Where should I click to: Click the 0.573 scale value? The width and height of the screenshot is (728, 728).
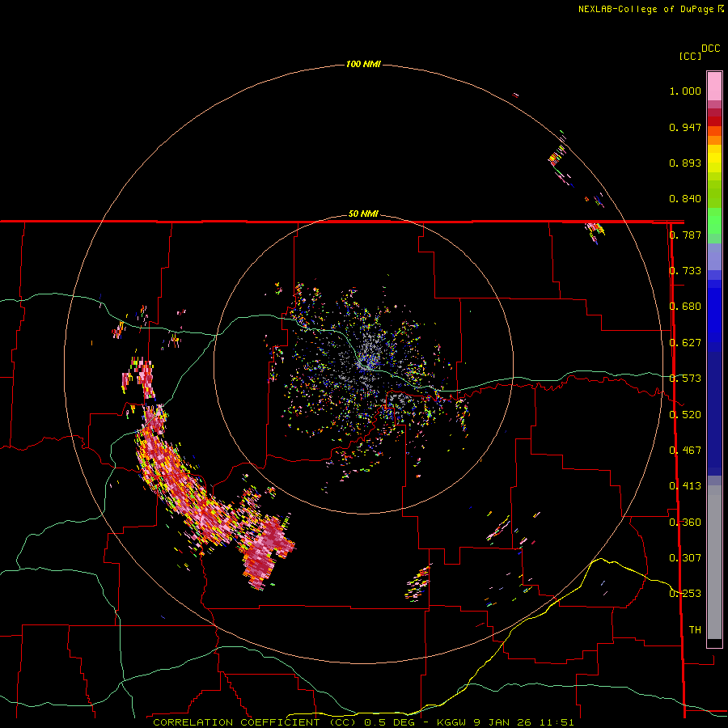point(685,379)
